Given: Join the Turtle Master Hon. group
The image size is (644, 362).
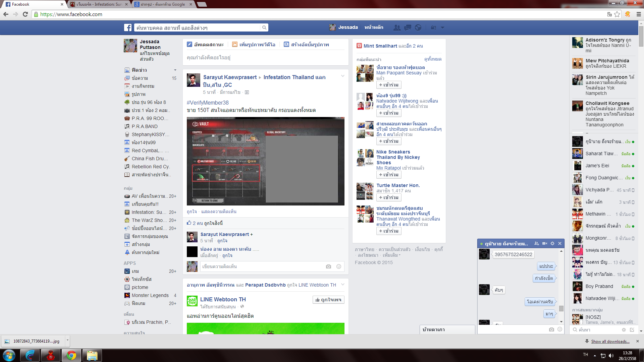Looking at the screenshot, I should (388, 197).
